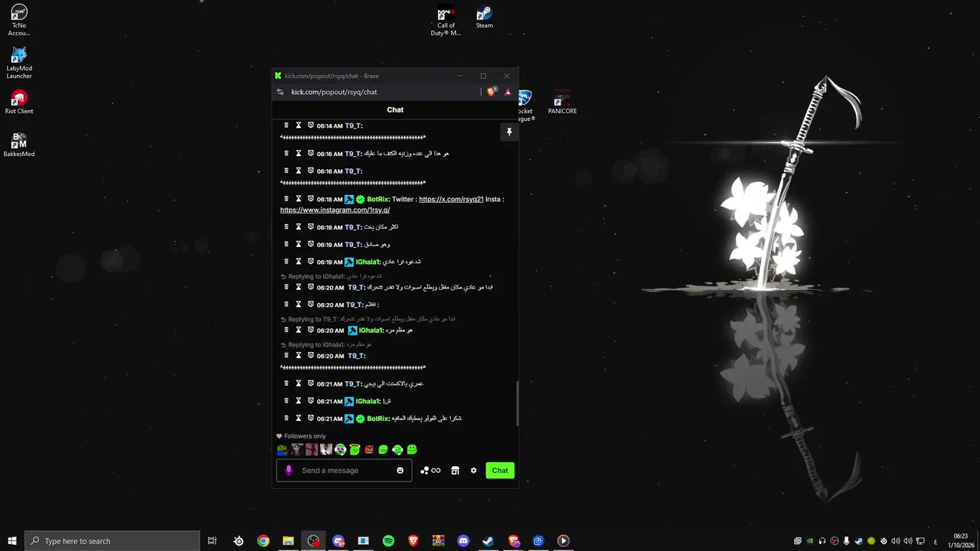Viewport: 980px width, 551px height.
Task: Open Task View on the taskbar
Action: (x=213, y=541)
